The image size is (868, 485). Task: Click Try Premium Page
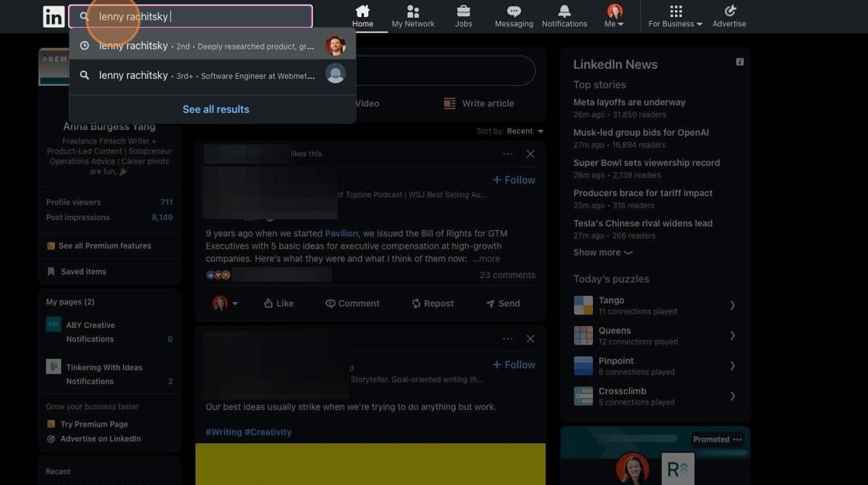click(88, 424)
